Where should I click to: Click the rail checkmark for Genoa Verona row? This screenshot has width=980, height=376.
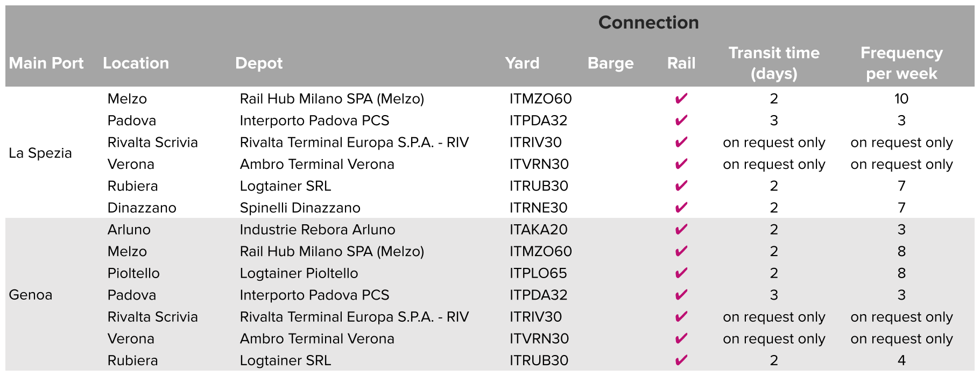tap(681, 339)
